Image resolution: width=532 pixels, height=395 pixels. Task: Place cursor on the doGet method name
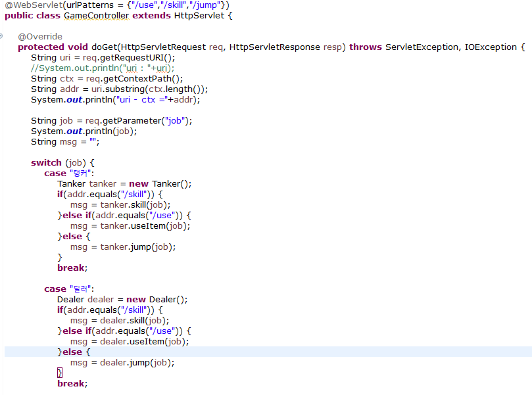pyautogui.click(x=104, y=47)
